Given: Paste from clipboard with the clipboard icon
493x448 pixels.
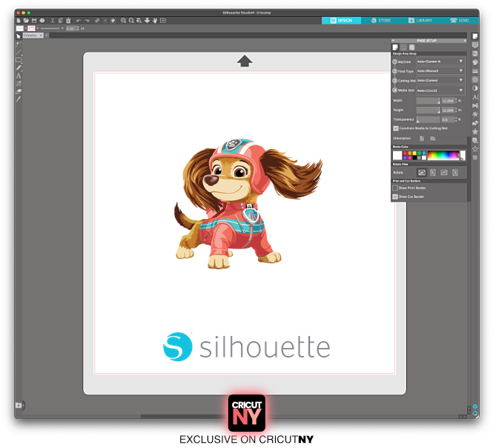Looking at the screenshot, I should click(x=68, y=21).
